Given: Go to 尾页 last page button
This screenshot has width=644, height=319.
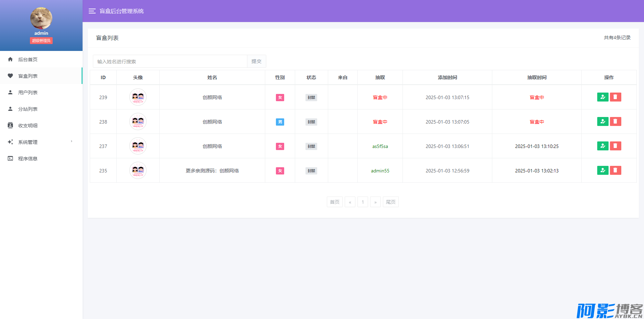Looking at the screenshot, I should [391, 202].
